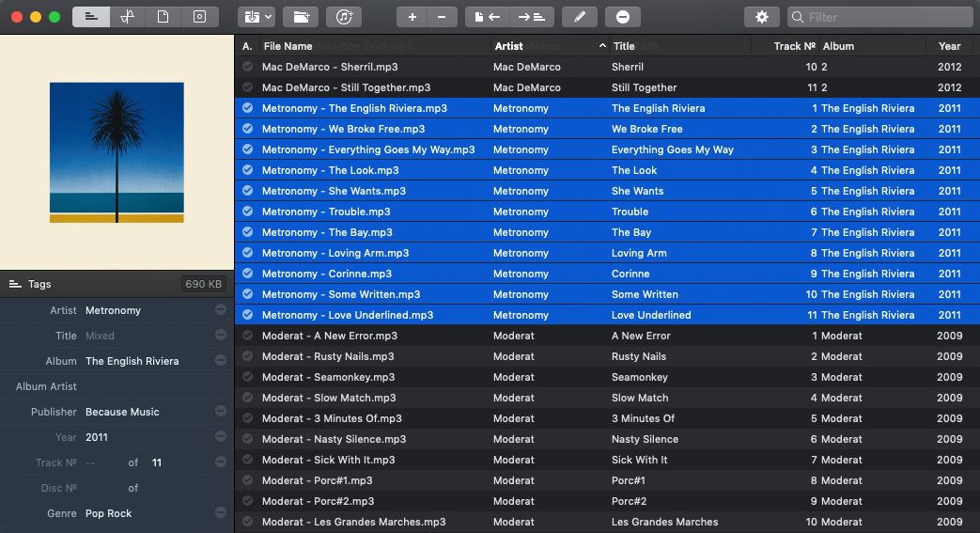The height and width of the screenshot is (533, 980).
Task: Toggle checkmark for Metronomy - The Look.mp3
Action: pos(247,169)
